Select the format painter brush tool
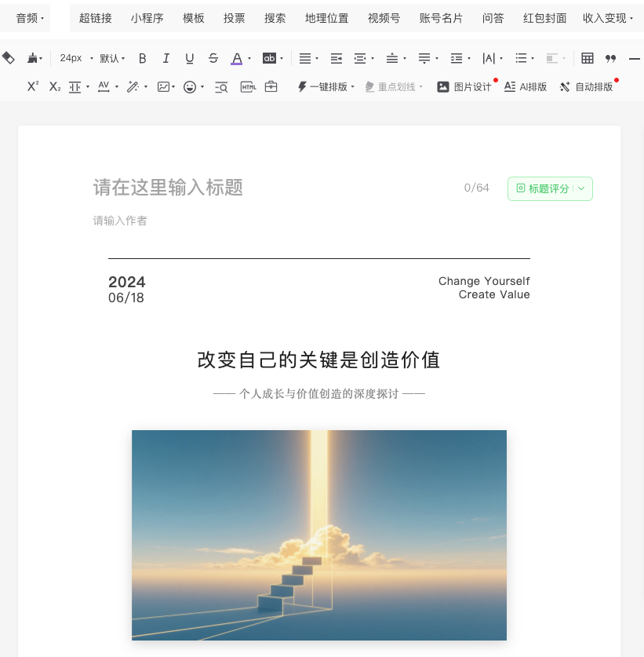644x657 pixels. pyautogui.click(x=32, y=58)
